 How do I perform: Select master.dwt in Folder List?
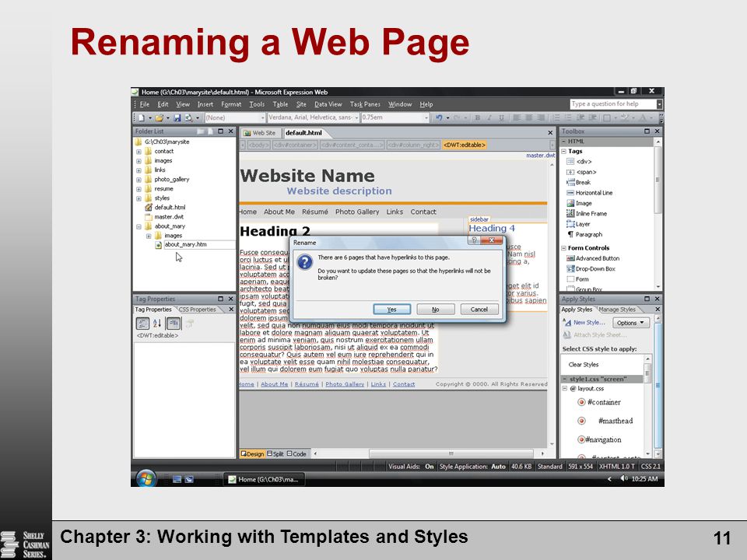click(164, 217)
